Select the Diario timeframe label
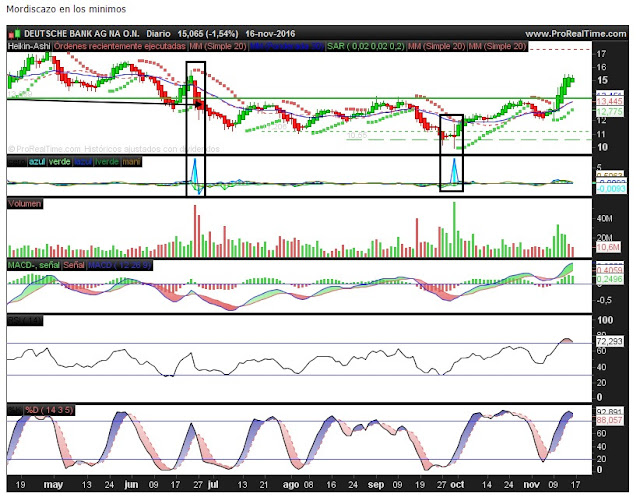Screen dimensions: 640x501 coord(159,34)
